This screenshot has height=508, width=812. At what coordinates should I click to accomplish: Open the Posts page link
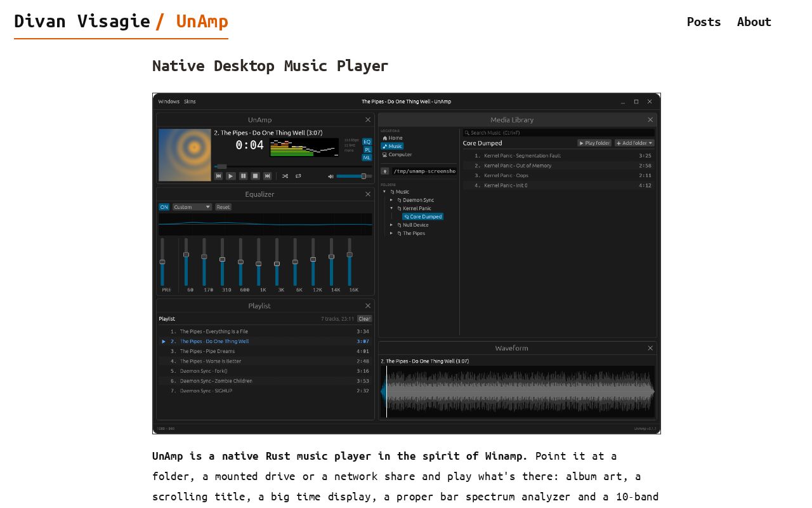click(704, 22)
